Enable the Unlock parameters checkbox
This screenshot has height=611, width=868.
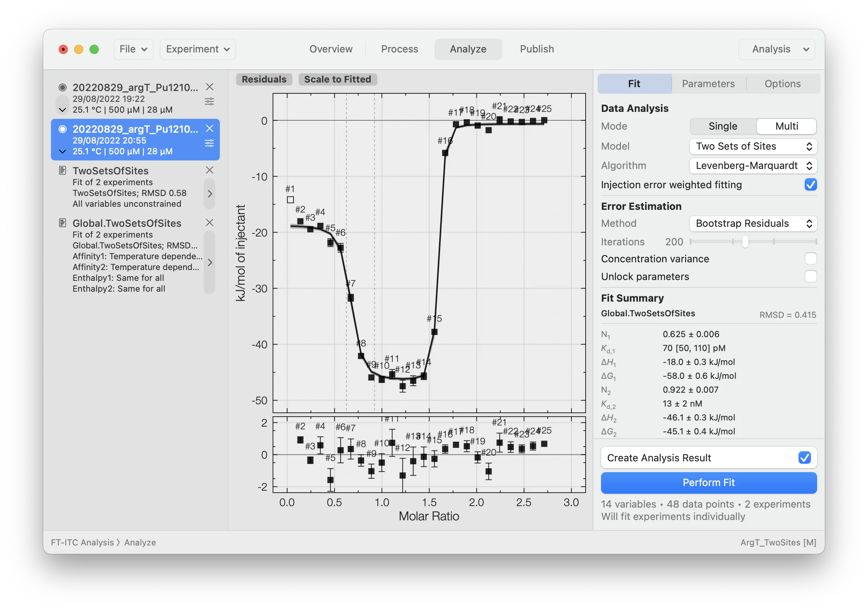point(811,277)
